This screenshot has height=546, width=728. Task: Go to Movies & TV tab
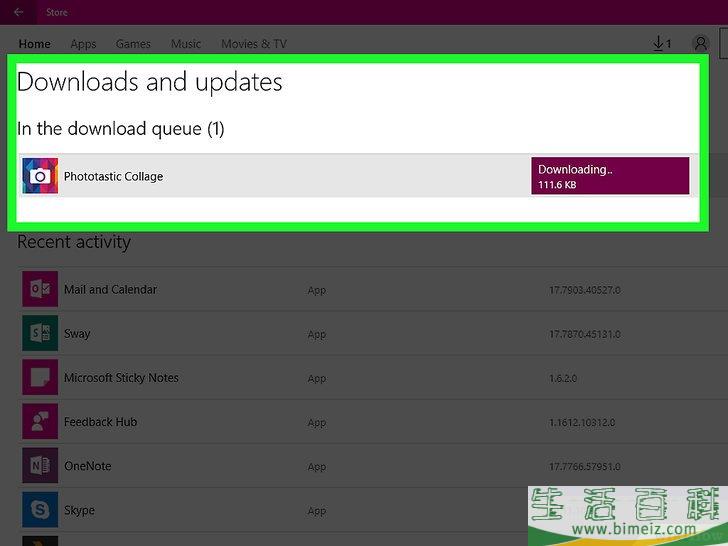[254, 44]
